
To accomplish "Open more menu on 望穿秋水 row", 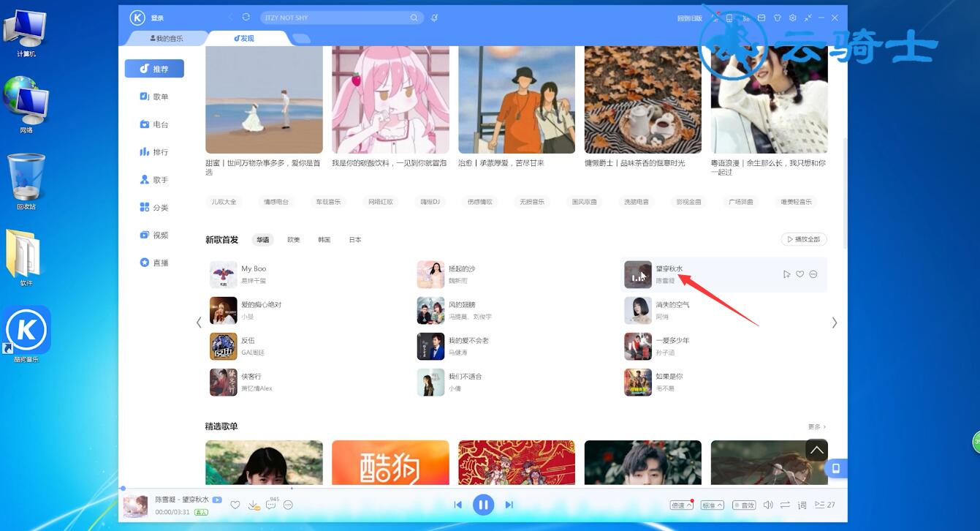I will [x=813, y=274].
